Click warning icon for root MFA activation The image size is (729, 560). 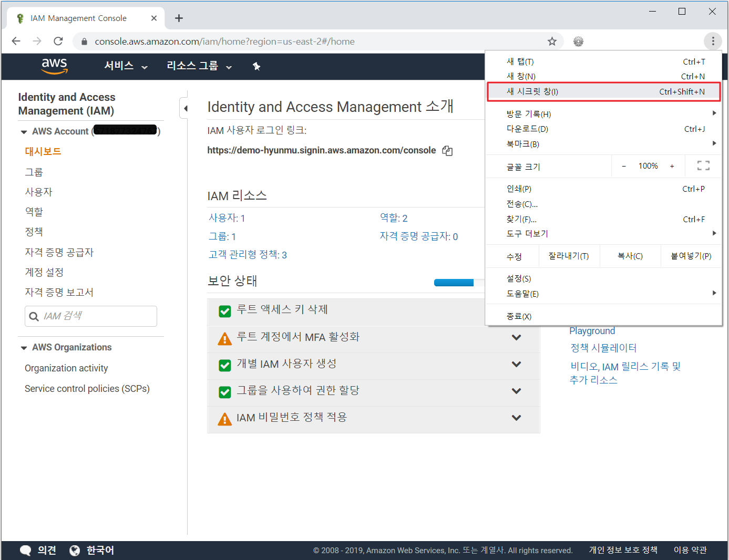[x=225, y=339]
